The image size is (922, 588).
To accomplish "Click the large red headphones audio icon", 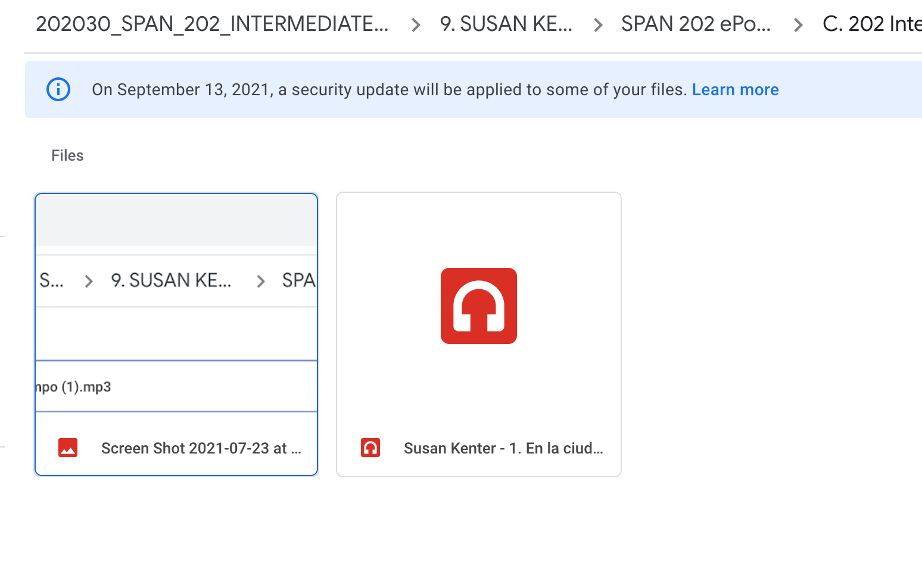I will pyautogui.click(x=478, y=306).
